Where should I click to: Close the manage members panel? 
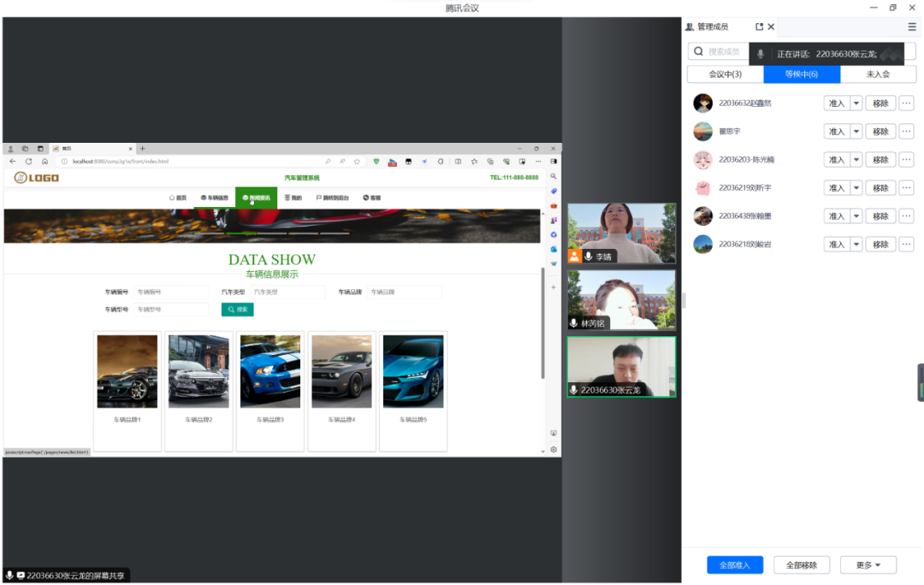tap(771, 27)
